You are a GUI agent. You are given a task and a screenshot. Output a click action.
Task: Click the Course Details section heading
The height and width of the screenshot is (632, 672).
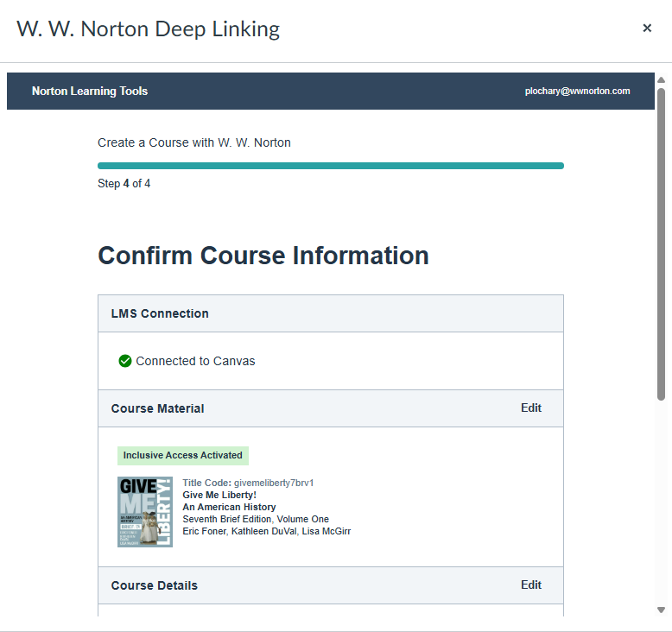pyautogui.click(x=155, y=585)
